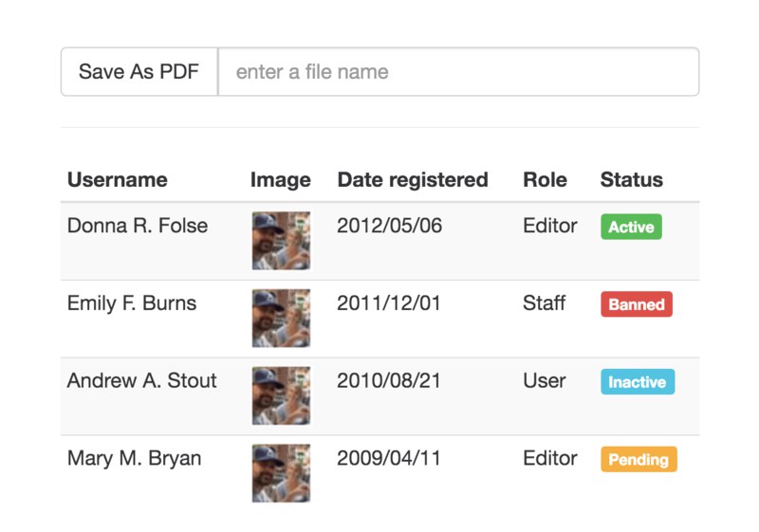Select the Image column header

(x=280, y=180)
